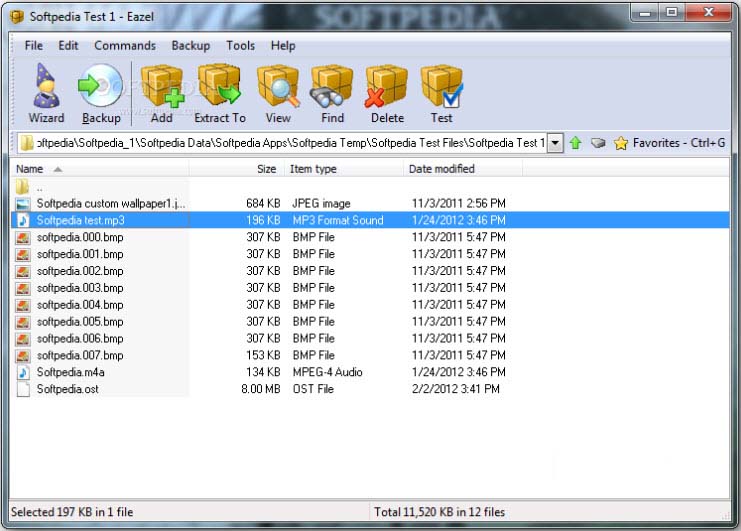741x531 pixels.
Task: Open the File menu
Action: (34, 45)
